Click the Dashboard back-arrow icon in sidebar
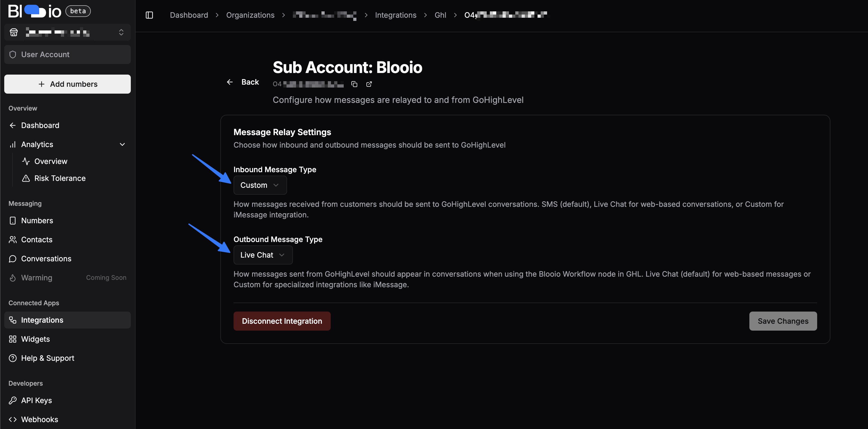Viewport: 868px width, 429px height. (x=13, y=125)
